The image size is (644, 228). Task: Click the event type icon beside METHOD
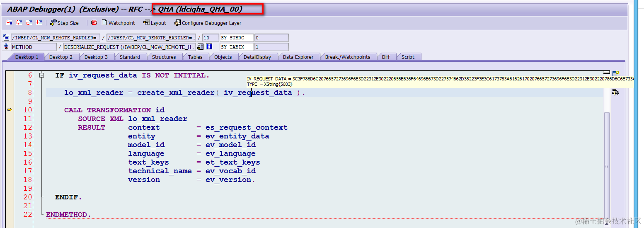tap(6, 47)
